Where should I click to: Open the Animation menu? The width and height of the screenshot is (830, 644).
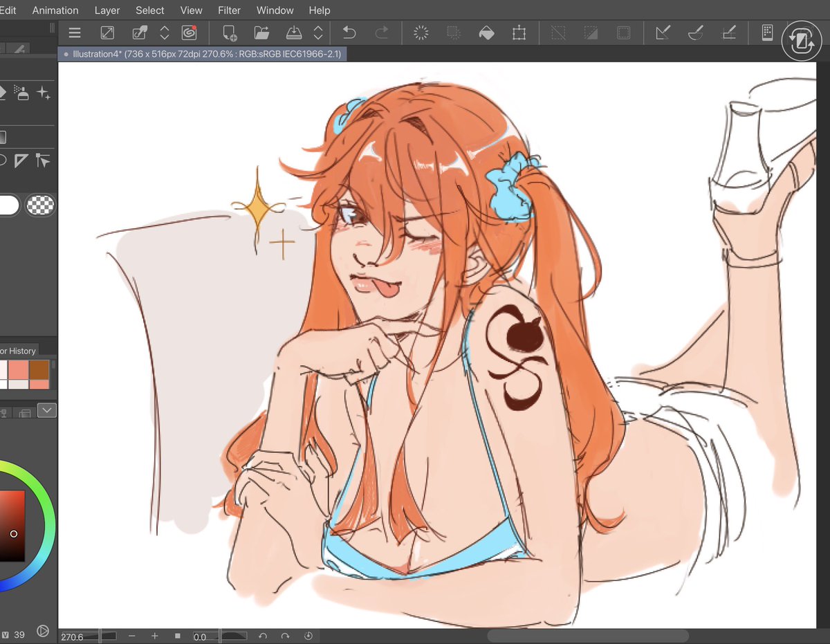(55, 10)
